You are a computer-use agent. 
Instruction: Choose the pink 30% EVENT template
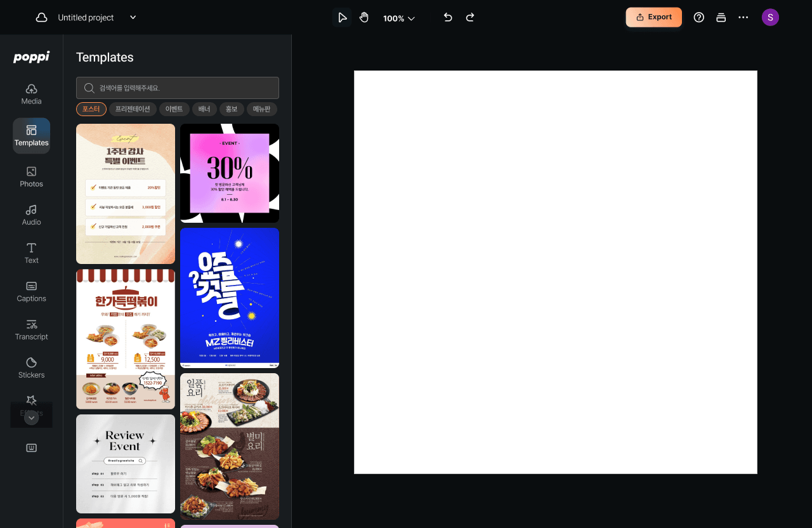230,173
